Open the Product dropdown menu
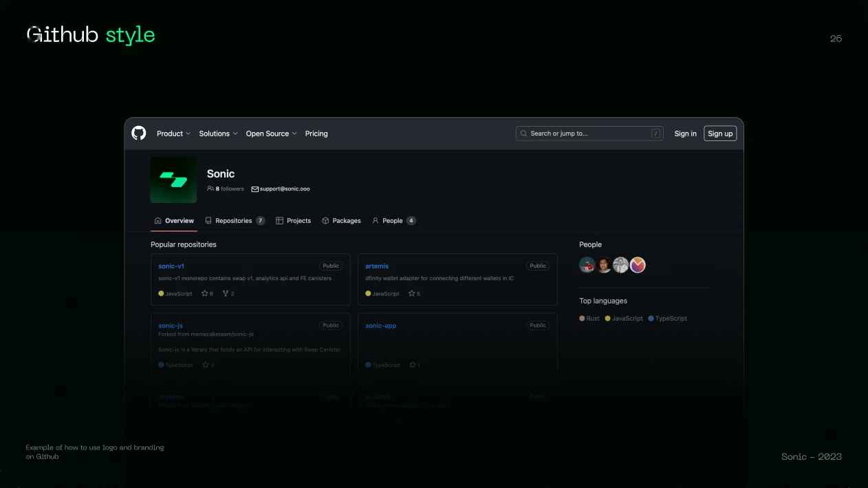 pyautogui.click(x=173, y=134)
